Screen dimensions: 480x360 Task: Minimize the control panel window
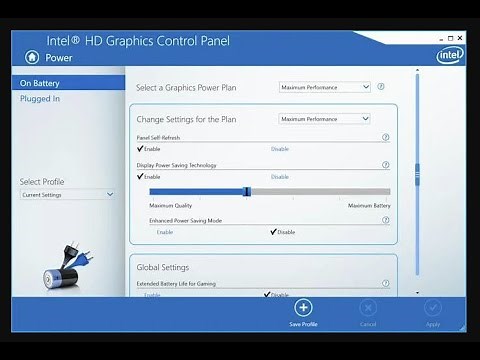(x=441, y=39)
